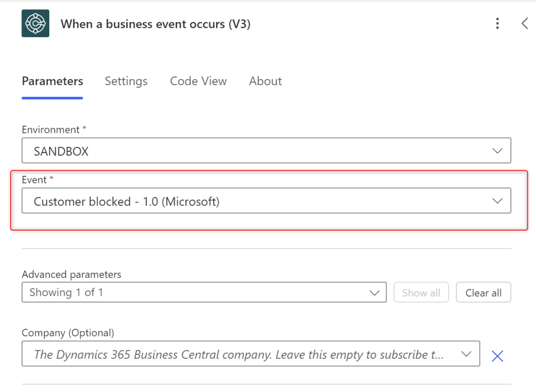Click the Event dropdown chevron arrow
536x392 pixels.
click(497, 201)
